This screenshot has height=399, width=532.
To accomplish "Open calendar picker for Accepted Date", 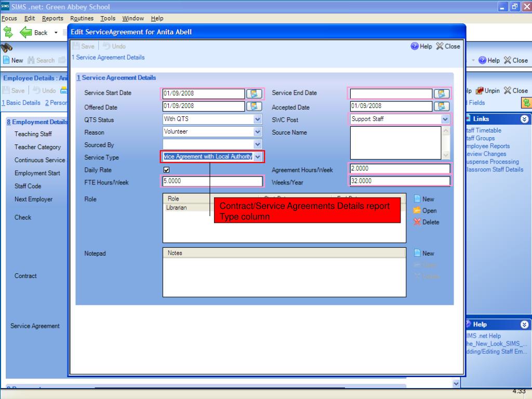I will click(x=442, y=106).
